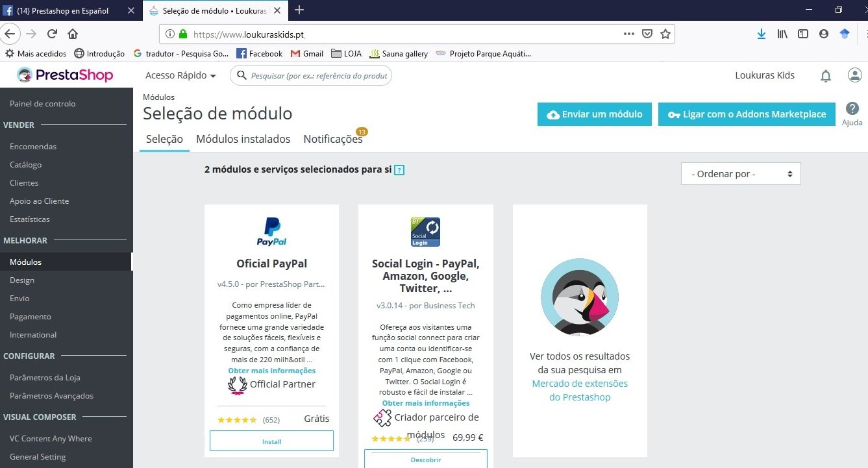868x468 pixels.
Task: Click the green padlock security icon
Action: point(183,34)
